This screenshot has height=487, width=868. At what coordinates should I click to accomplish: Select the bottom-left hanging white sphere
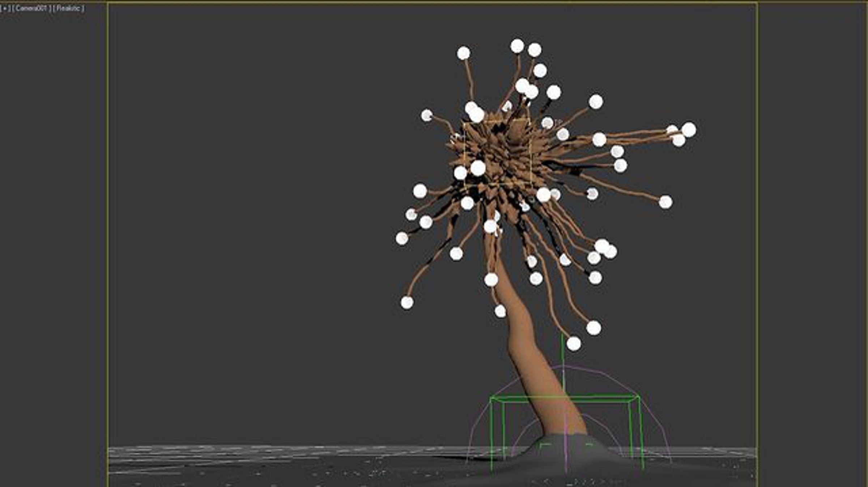pyautogui.click(x=407, y=302)
